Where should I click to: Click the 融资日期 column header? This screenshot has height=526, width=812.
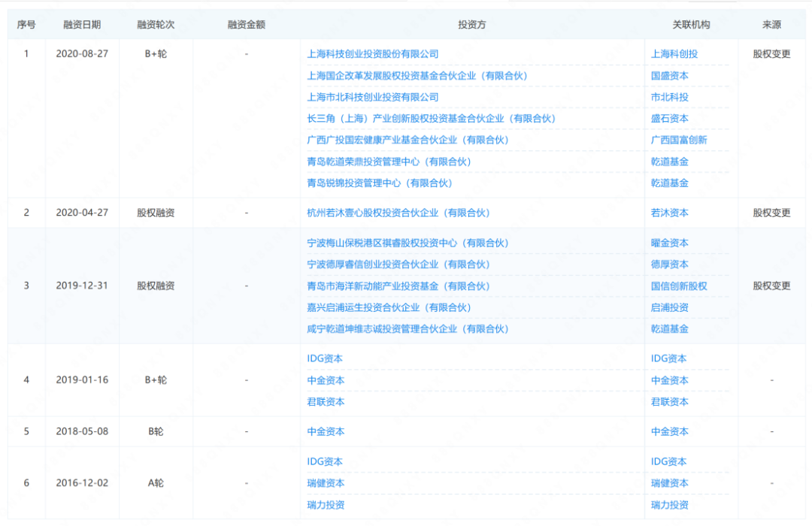point(82,24)
